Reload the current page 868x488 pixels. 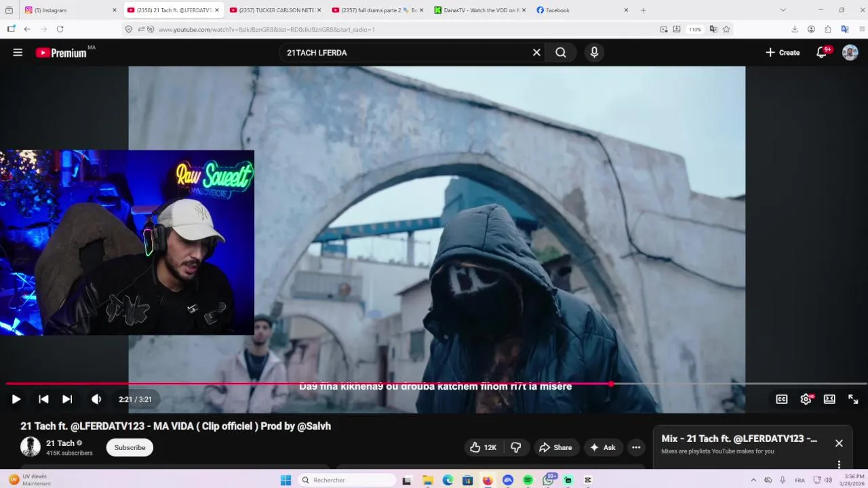[60, 29]
